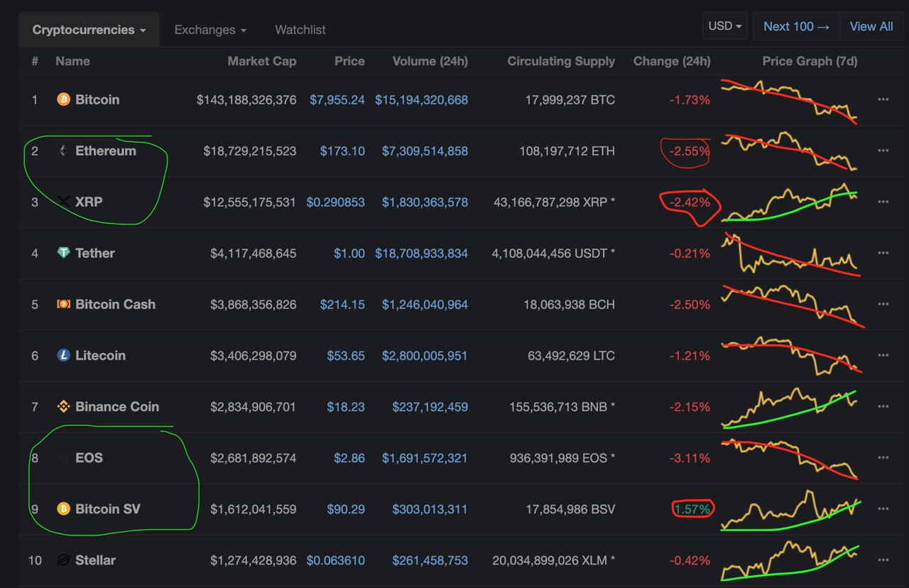Click the Bitcoin coin logo icon
Viewport: 909px width, 588px height.
pos(63,99)
